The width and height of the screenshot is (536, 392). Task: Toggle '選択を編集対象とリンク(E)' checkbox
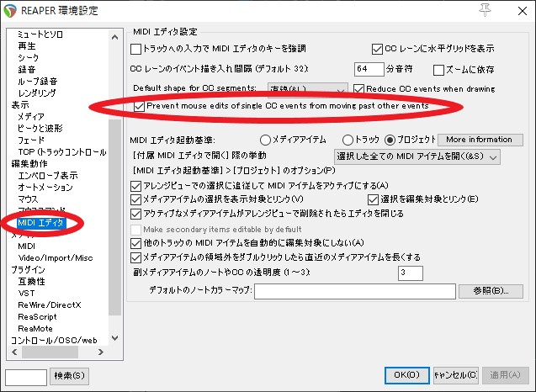(x=373, y=199)
